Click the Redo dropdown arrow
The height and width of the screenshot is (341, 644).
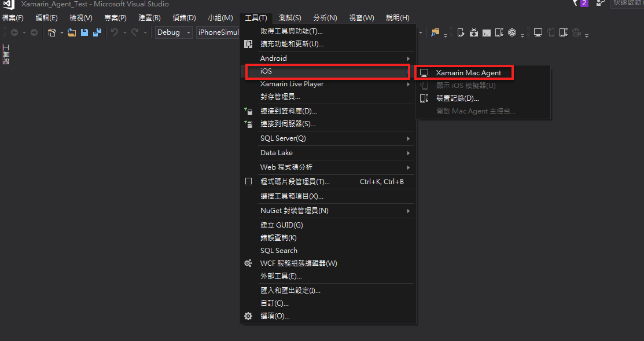(x=145, y=32)
